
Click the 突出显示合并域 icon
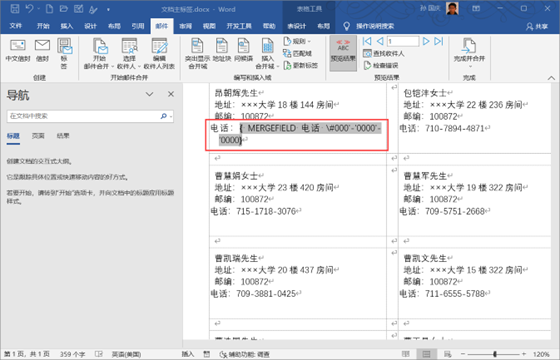(x=198, y=54)
